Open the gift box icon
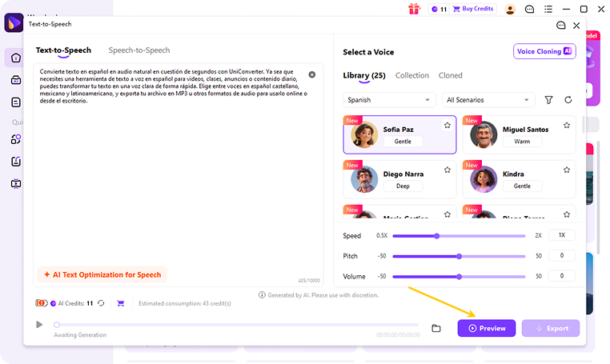The width and height of the screenshot is (610, 364). click(415, 9)
